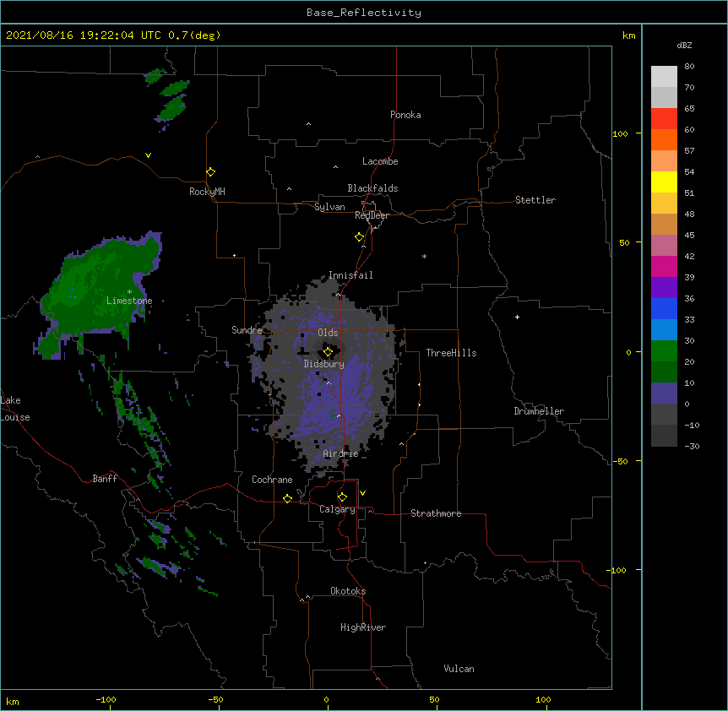Click the Lacombe city label
This screenshot has height=711, width=728.
click(380, 161)
